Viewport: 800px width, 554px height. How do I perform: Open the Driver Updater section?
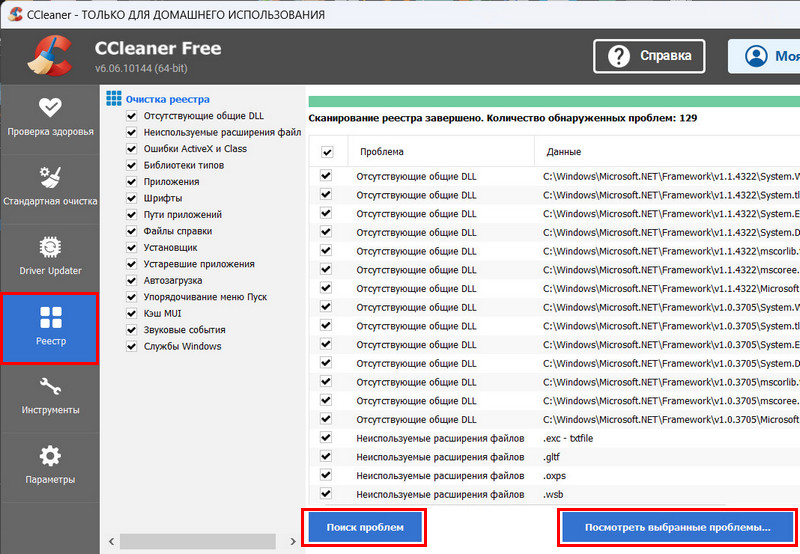pos(50,257)
